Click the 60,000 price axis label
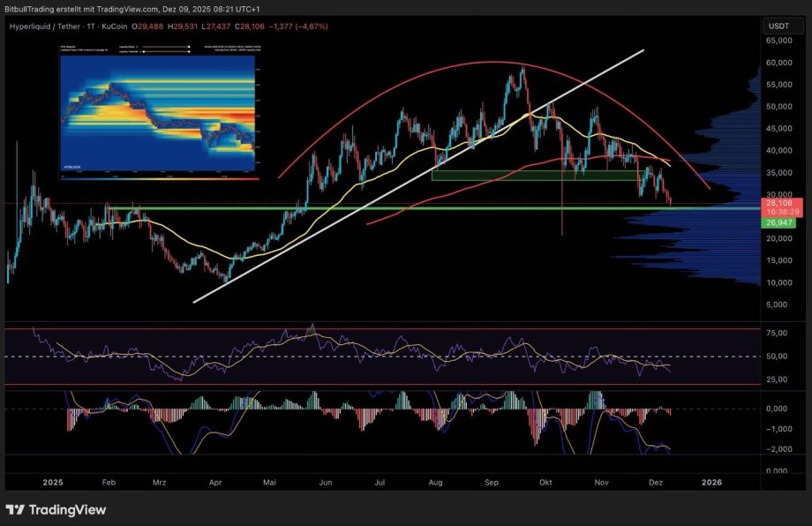The image size is (812, 526). (x=778, y=63)
